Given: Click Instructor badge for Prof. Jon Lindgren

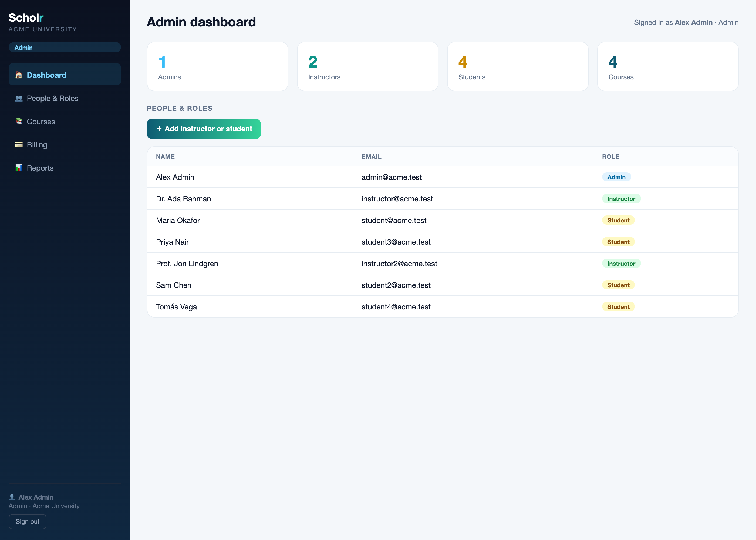Looking at the screenshot, I should (x=621, y=264).
